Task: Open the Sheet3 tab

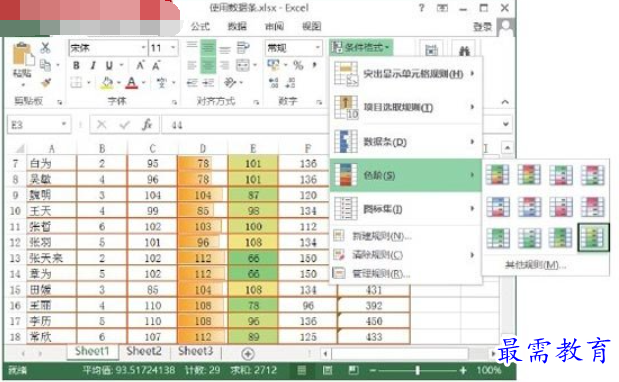Action: click(x=195, y=351)
